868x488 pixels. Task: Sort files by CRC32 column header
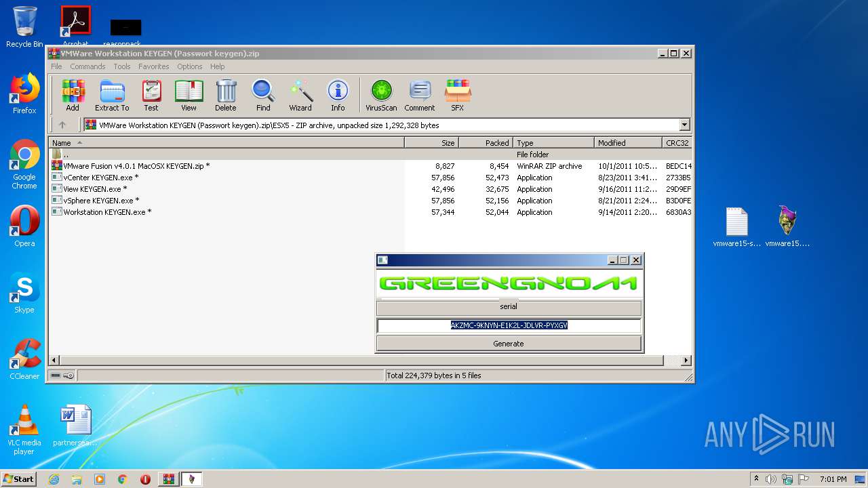coord(677,143)
